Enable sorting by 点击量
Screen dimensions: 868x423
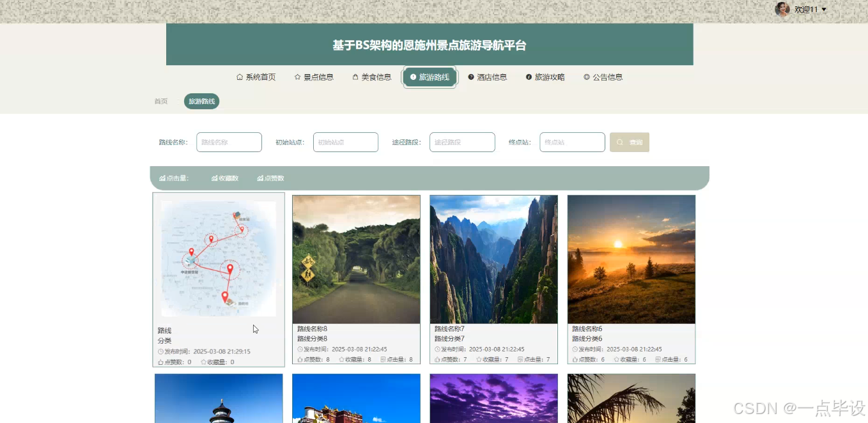click(173, 178)
